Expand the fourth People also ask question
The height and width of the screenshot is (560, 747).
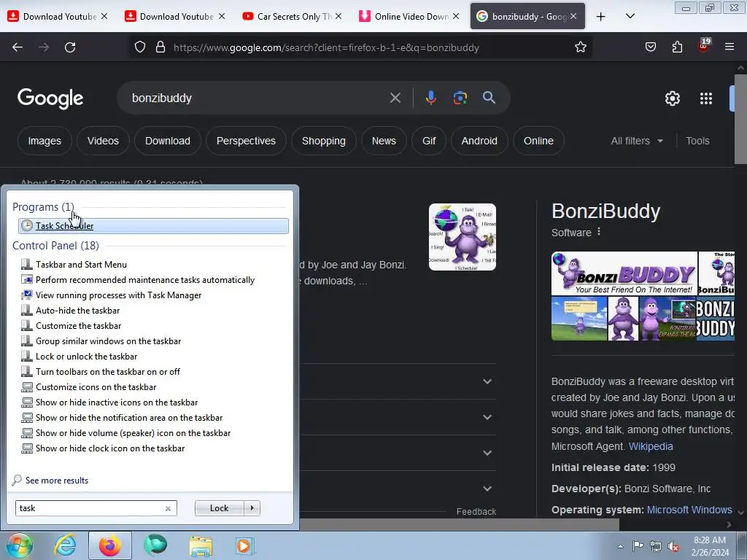(x=487, y=489)
